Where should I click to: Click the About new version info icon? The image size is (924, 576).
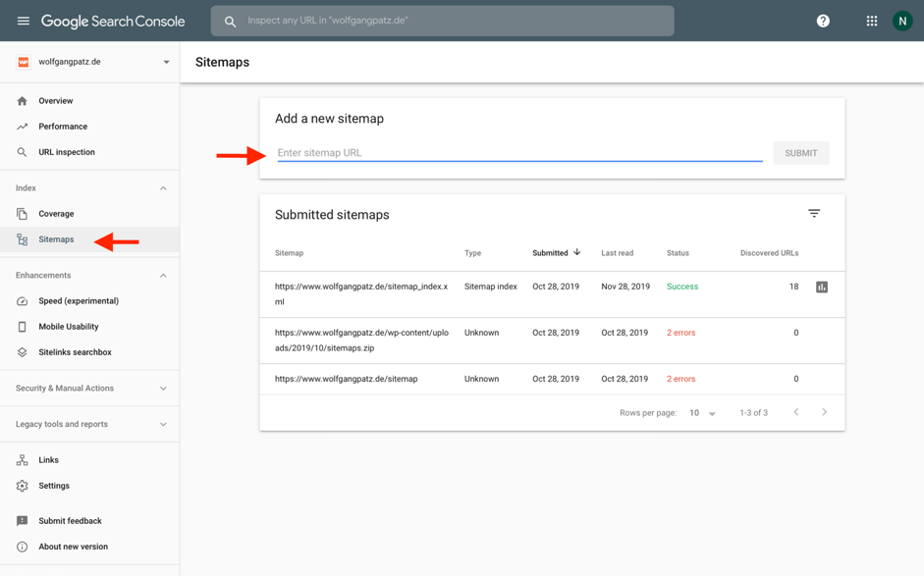(22, 547)
